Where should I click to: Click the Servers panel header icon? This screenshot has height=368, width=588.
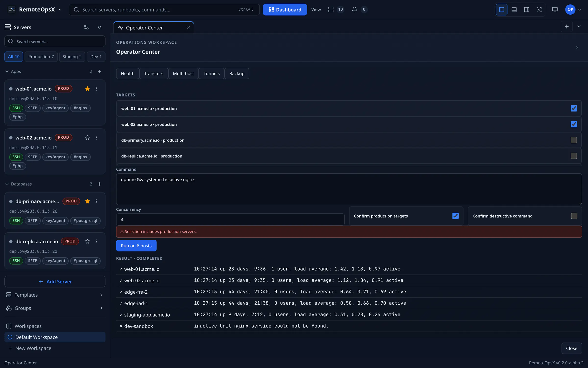[x=8, y=27]
